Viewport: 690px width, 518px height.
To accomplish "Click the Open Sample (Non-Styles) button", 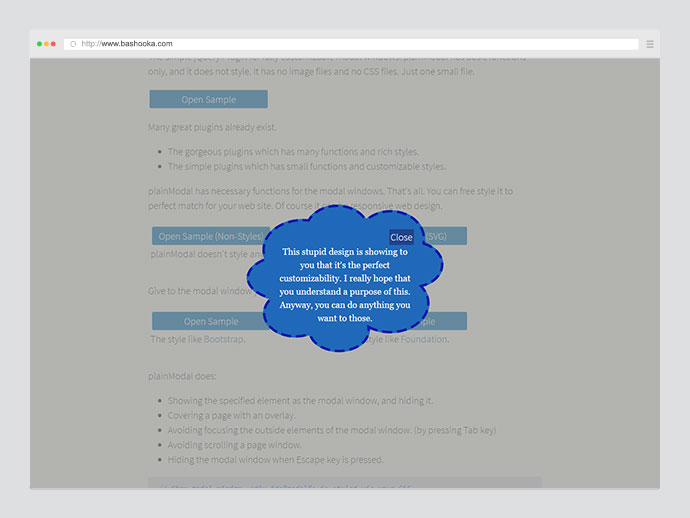I will click(x=211, y=236).
